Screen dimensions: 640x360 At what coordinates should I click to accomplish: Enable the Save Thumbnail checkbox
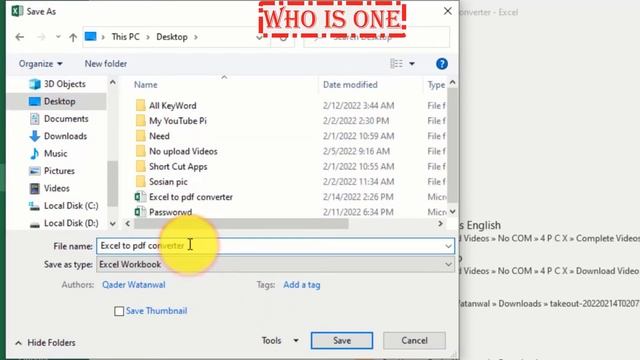[119, 311]
